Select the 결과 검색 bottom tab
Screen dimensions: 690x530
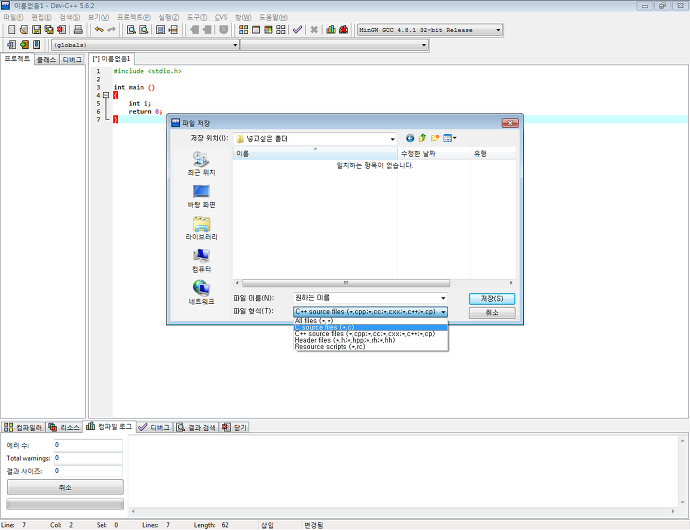pos(196,427)
